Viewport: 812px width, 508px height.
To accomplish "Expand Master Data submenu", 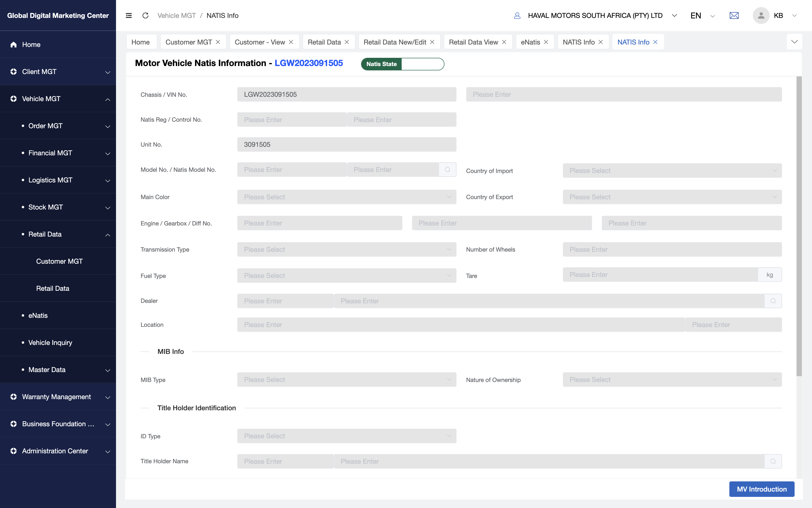I will [x=108, y=370].
